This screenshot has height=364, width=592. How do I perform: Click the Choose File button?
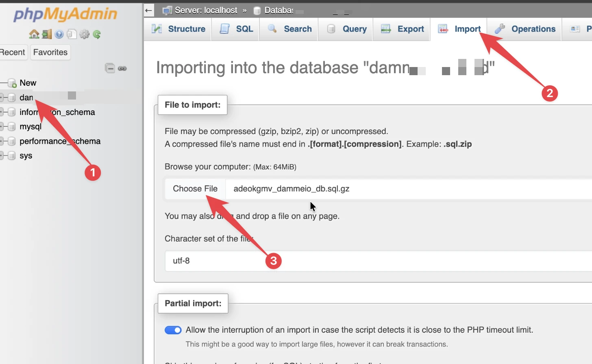pos(195,189)
